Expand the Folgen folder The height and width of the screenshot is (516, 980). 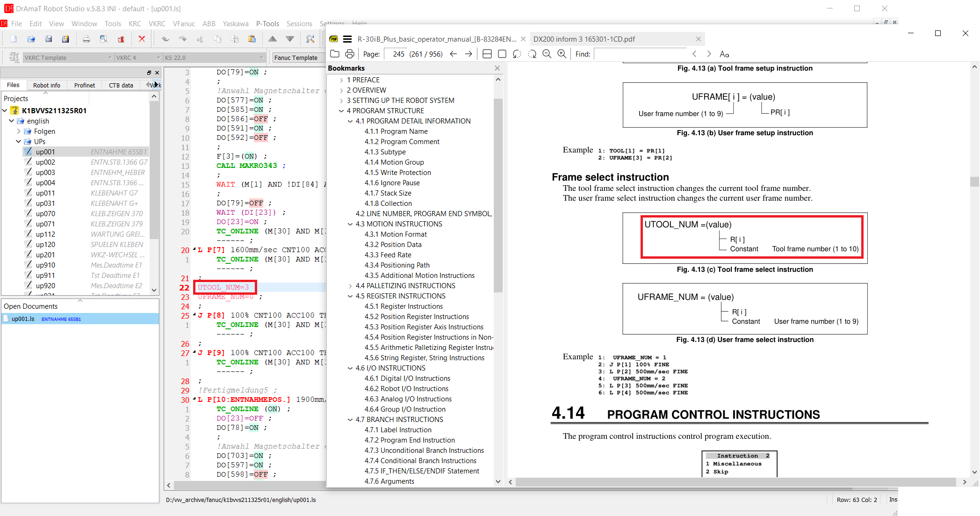pos(19,131)
